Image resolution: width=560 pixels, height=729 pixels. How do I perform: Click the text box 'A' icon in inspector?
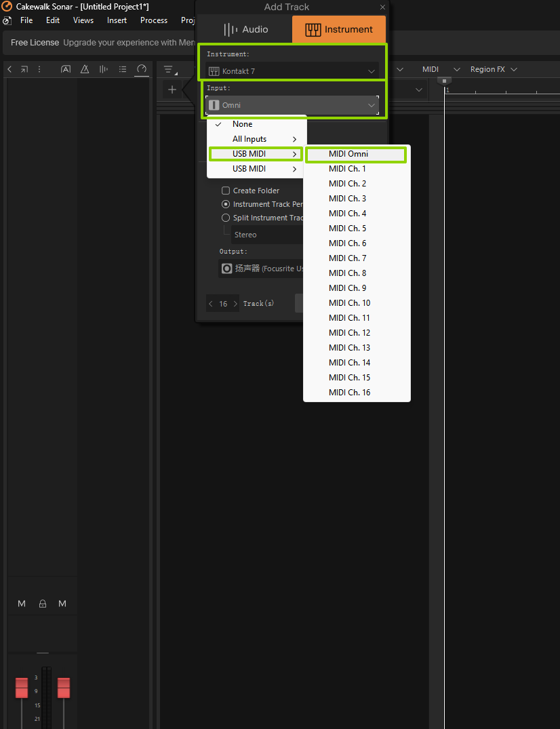point(66,69)
